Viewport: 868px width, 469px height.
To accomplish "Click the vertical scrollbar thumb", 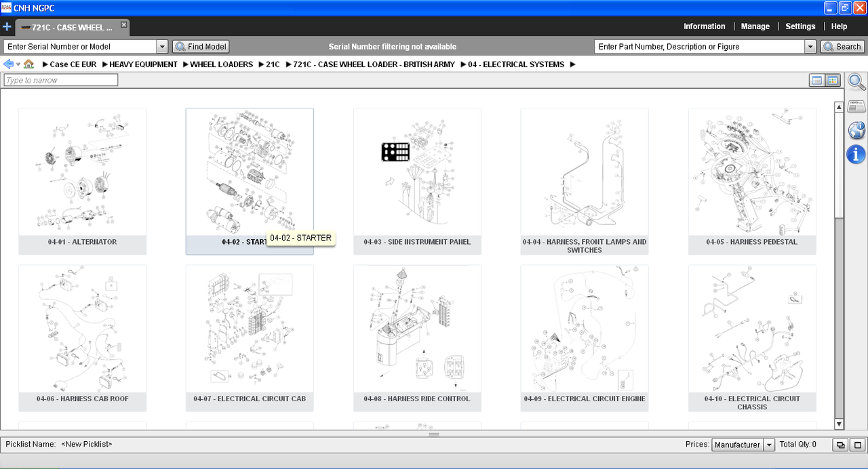I will pyautogui.click(x=839, y=165).
